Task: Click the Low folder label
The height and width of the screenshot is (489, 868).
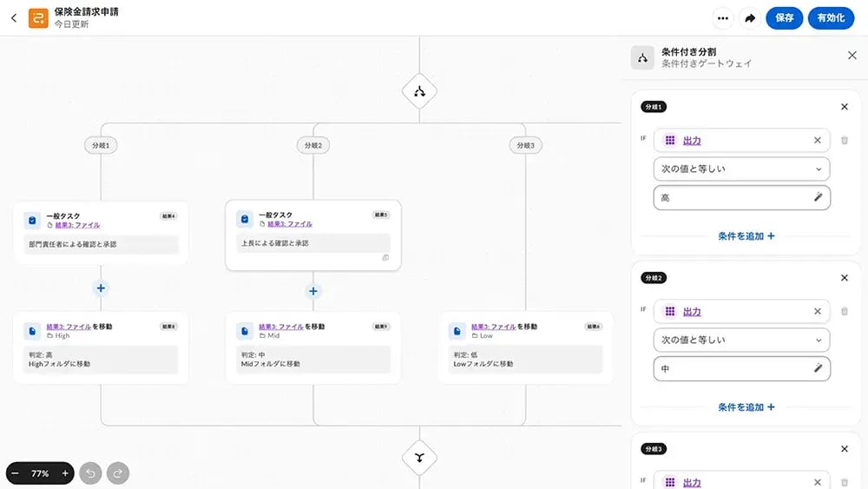Action: tap(483, 335)
